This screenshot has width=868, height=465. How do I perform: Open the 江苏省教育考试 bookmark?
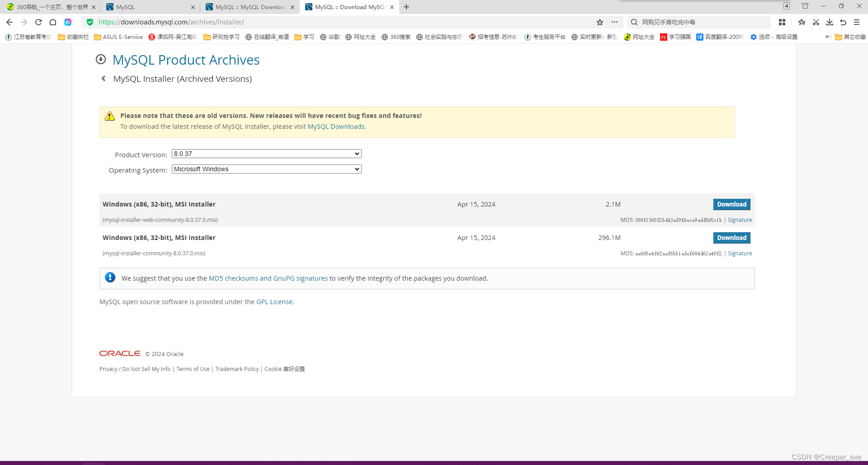(x=28, y=37)
